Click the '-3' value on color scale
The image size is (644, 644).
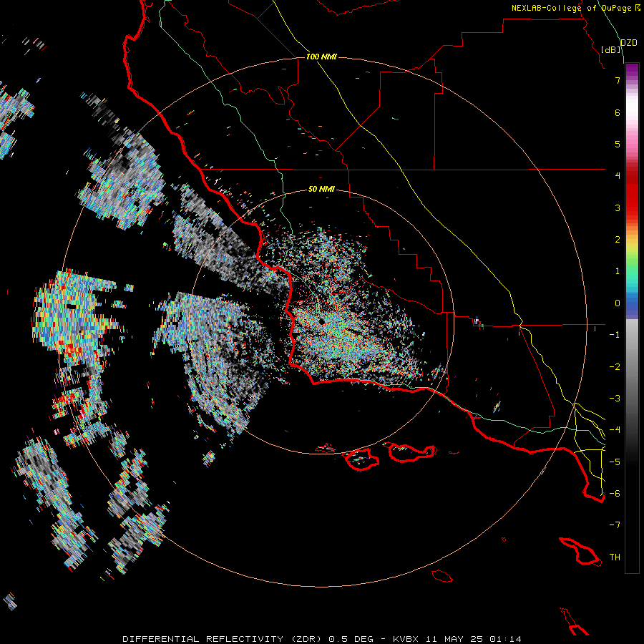[615, 399]
